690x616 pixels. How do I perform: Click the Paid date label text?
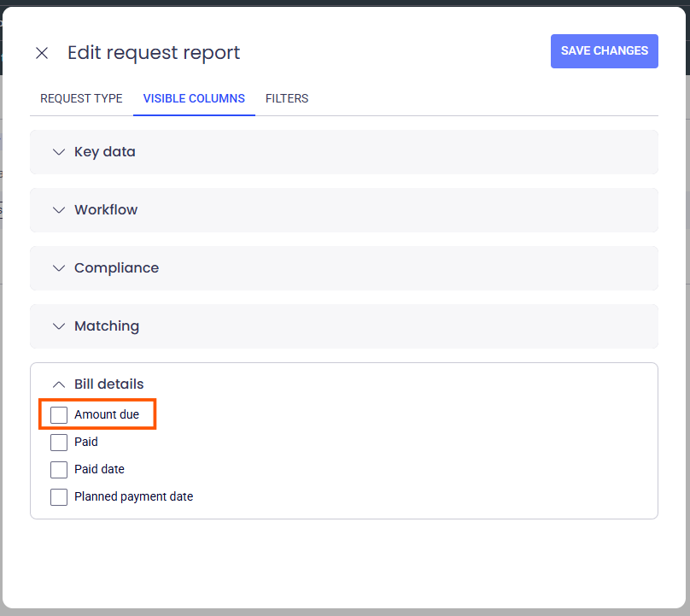point(99,469)
